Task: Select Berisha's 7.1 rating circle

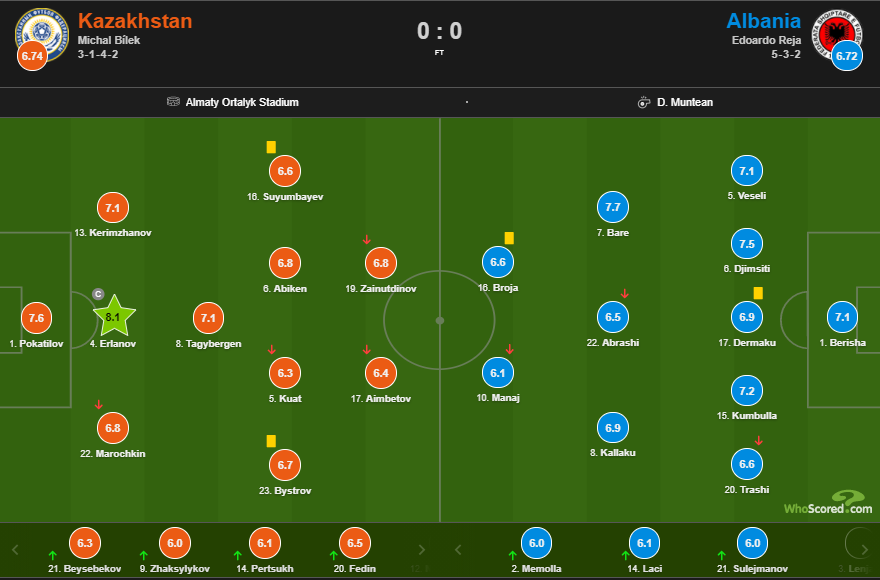Action: tap(842, 318)
